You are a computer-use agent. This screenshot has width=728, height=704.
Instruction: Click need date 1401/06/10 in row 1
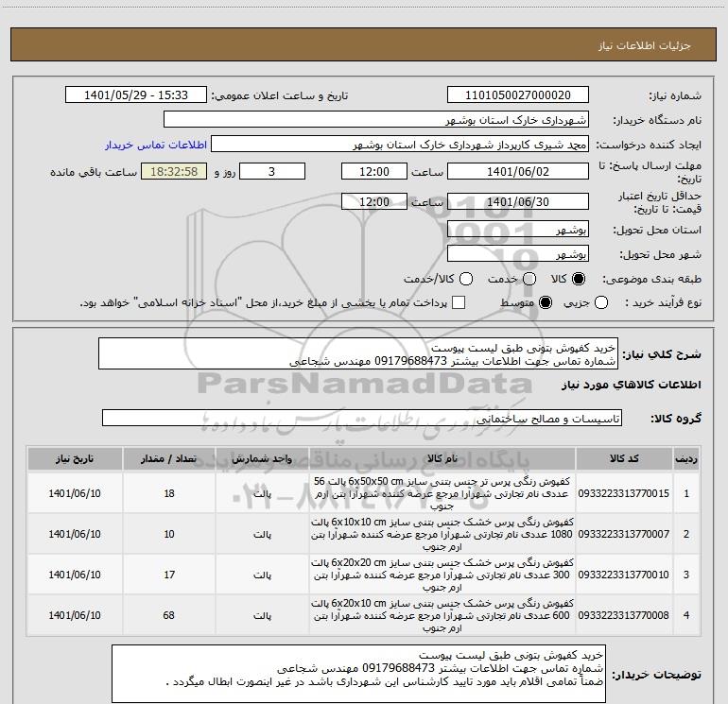point(75,493)
